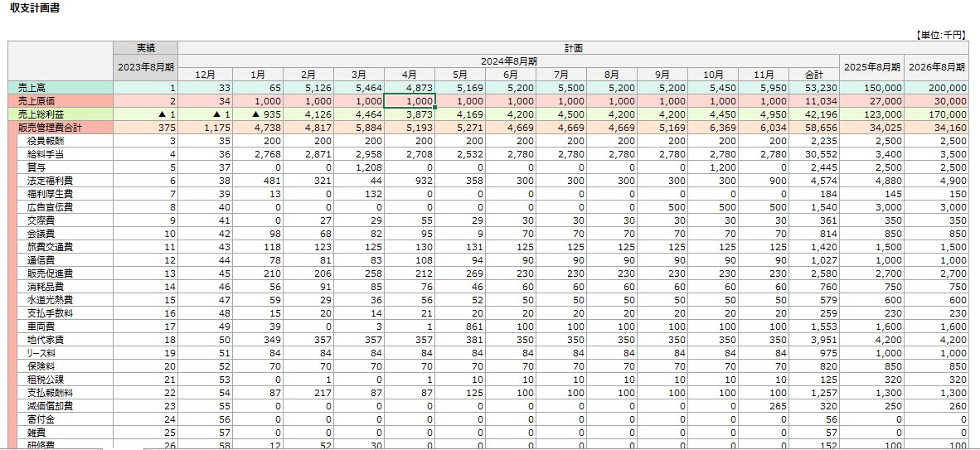
Task: Click the 給料手当 row label
Action: [65, 154]
